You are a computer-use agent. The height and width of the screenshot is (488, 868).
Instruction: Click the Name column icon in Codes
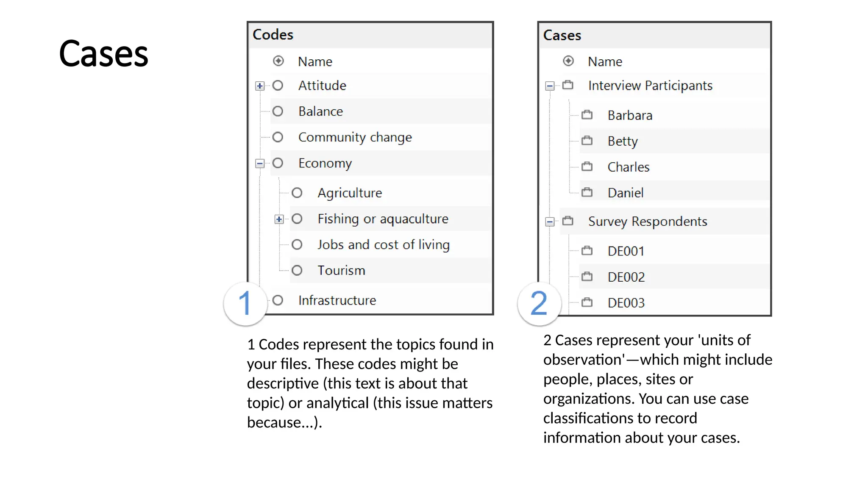point(278,61)
